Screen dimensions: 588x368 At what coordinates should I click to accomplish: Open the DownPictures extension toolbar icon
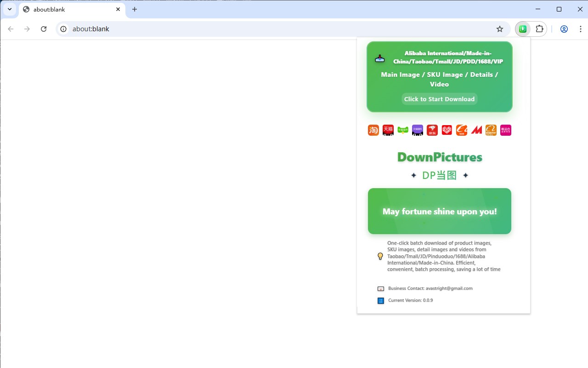click(x=523, y=29)
